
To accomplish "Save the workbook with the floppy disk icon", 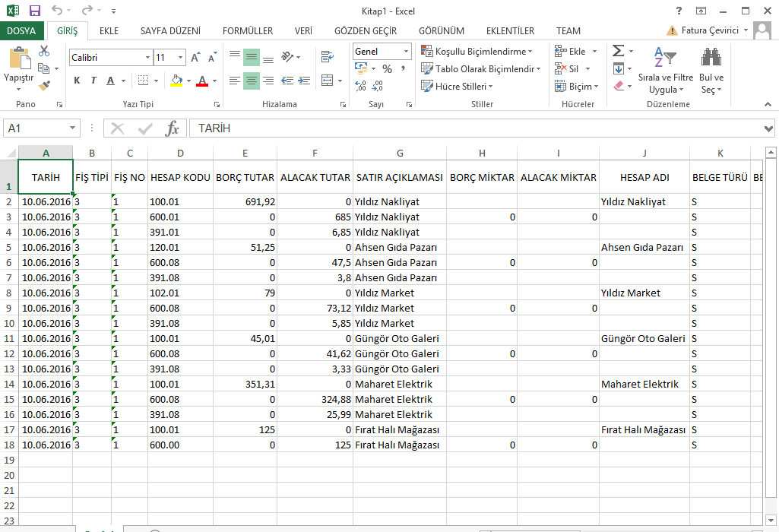I will pos(35,11).
